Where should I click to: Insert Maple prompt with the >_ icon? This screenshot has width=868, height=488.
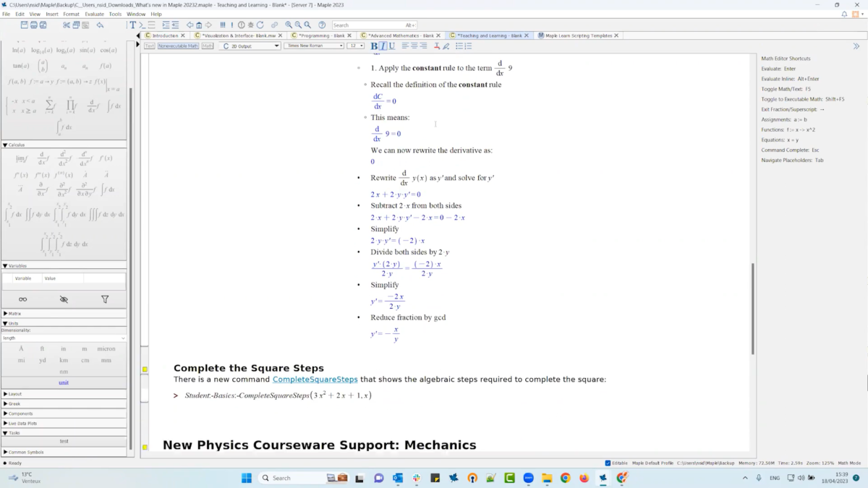(x=142, y=25)
